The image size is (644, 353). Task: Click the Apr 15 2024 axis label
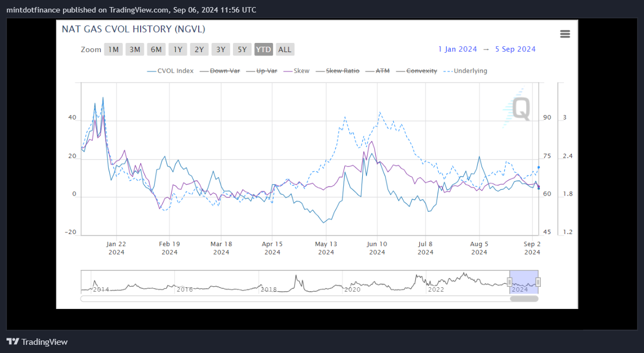pyautogui.click(x=272, y=248)
